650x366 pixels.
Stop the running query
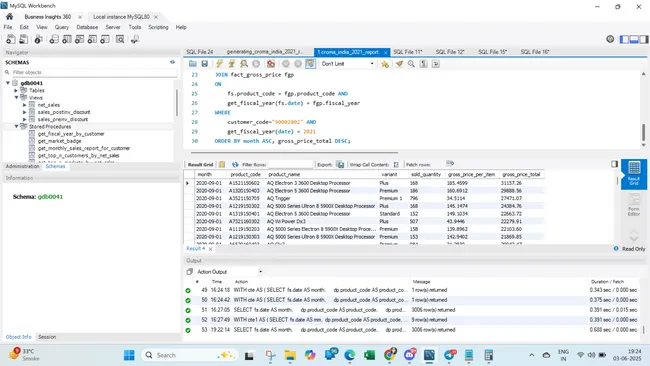point(256,64)
